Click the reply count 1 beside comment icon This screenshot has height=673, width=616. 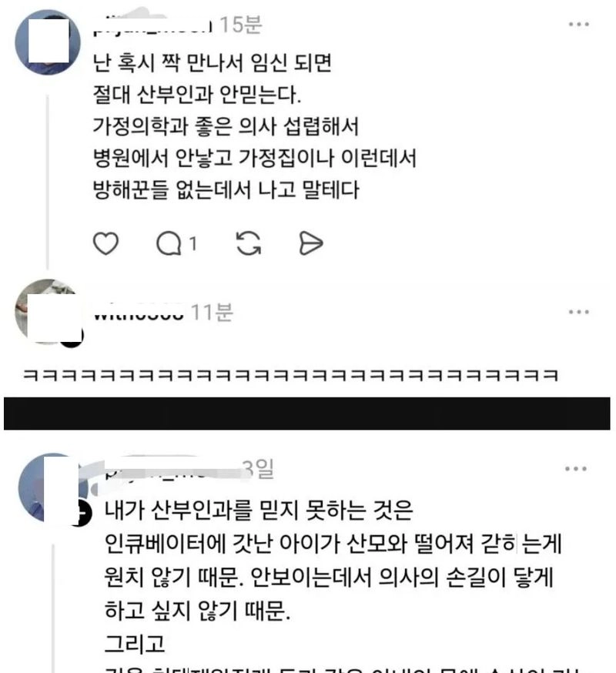click(193, 244)
